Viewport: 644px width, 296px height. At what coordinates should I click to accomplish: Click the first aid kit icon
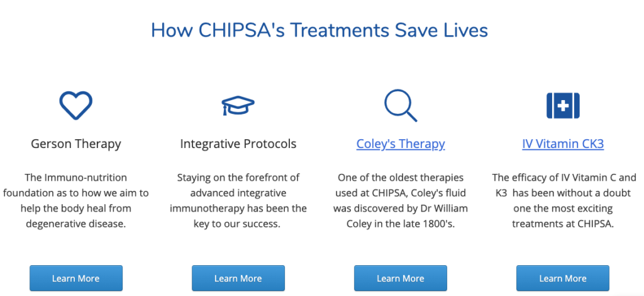[x=563, y=106]
